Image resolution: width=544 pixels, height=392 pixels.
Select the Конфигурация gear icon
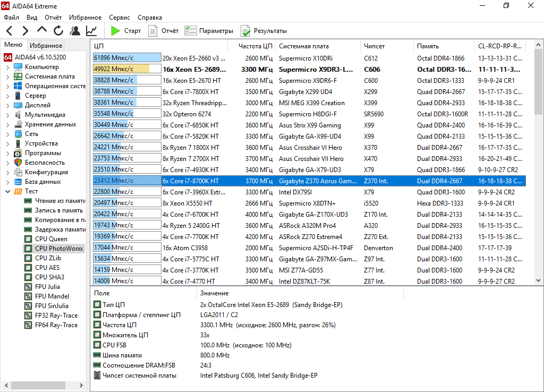pos(18,172)
